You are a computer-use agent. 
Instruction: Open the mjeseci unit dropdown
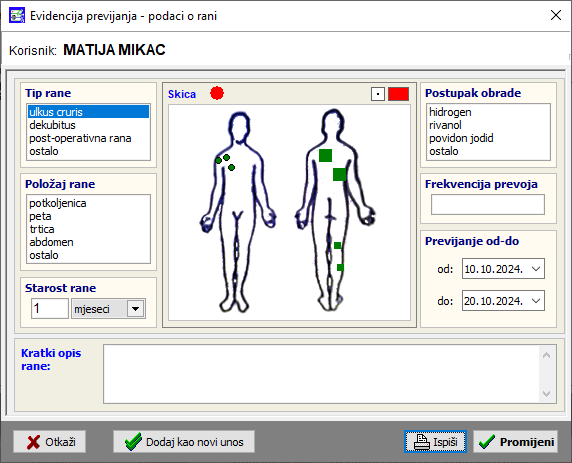click(135, 309)
